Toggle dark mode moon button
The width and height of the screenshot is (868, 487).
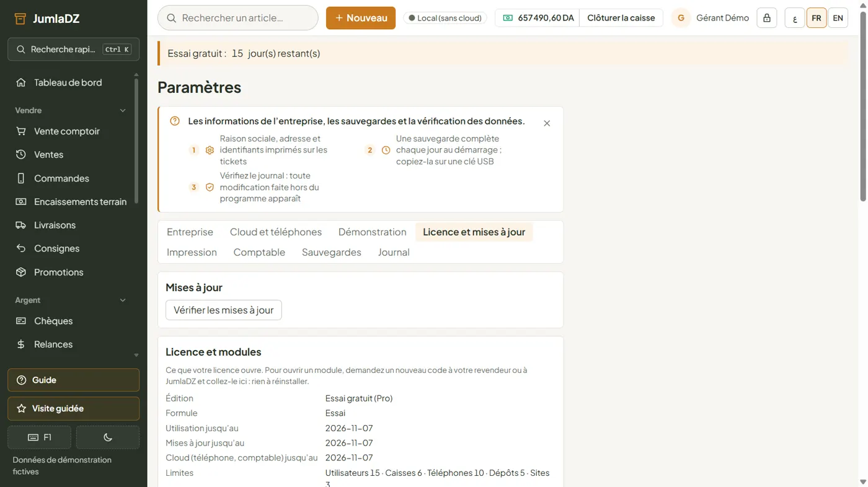coord(108,437)
